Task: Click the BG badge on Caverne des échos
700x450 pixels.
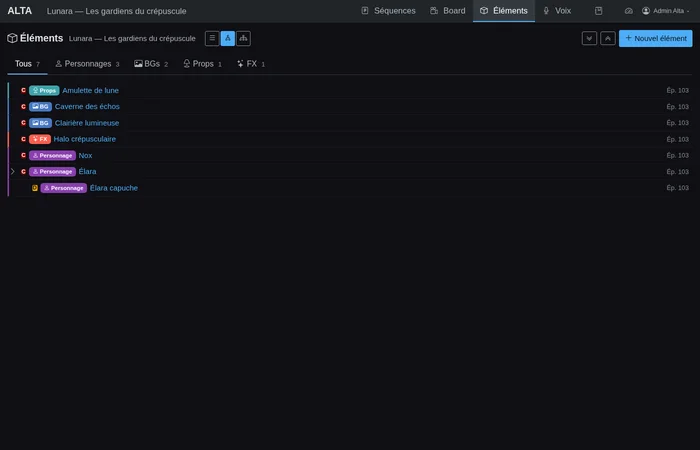Action: coord(40,106)
